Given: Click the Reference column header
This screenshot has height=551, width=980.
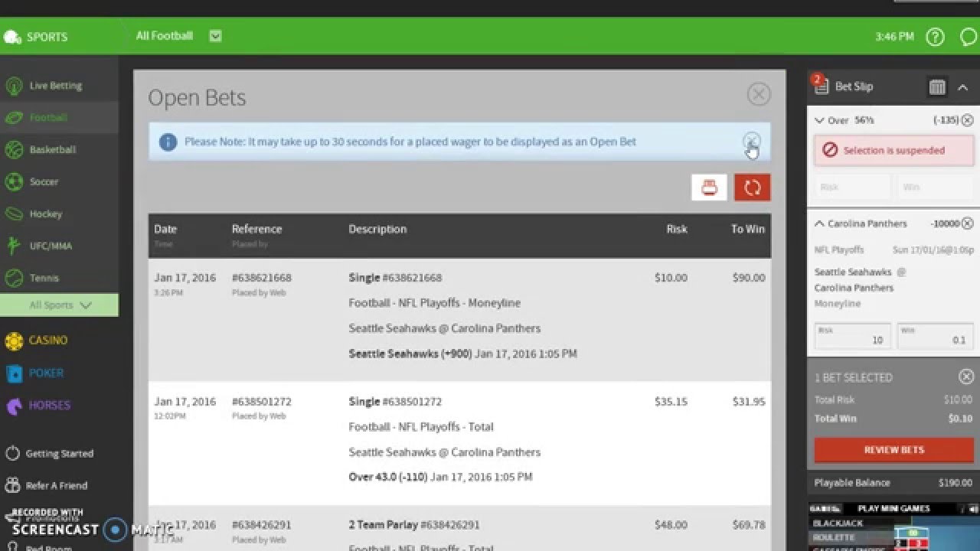Looking at the screenshot, I should [x=256, y=229].
